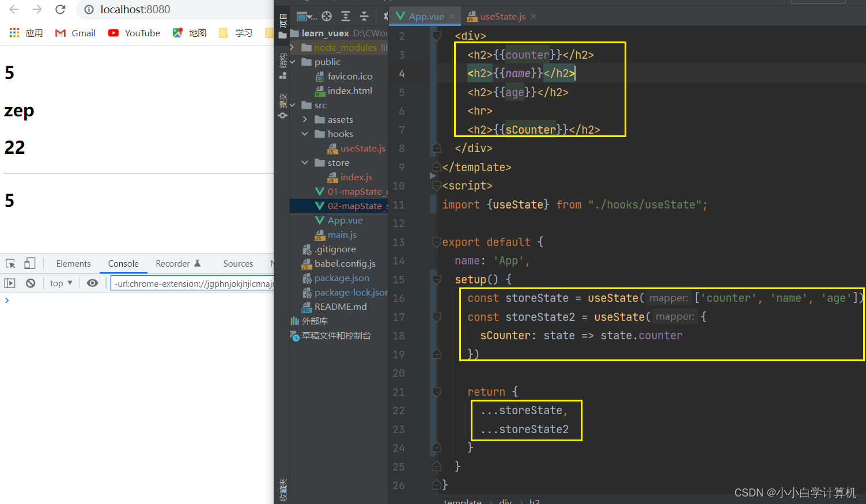Image resolution: width=866 pixels, height=504 pixels.
Task: Open the top JavaScript context dropdown
Action: tap(61, 283)
